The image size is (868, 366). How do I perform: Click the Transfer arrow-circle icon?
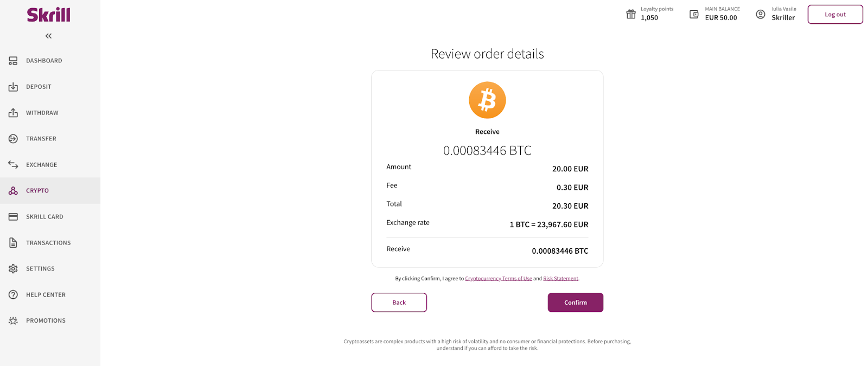13,139
